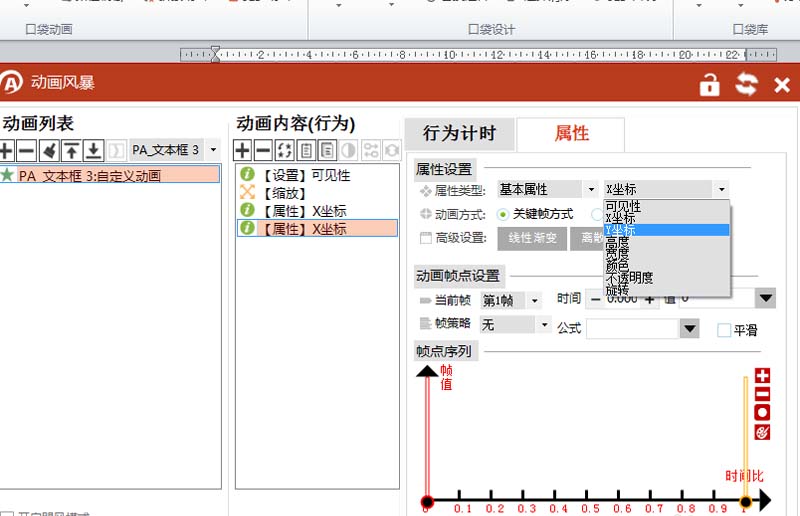Open the 基本属性 type dropdown
The width and height of the screenshot is (800, 516).
point(591,189)
